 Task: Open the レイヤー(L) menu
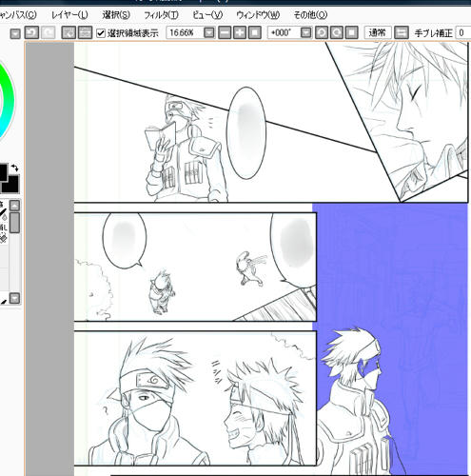pyautogui.click(x=69, y=15)
